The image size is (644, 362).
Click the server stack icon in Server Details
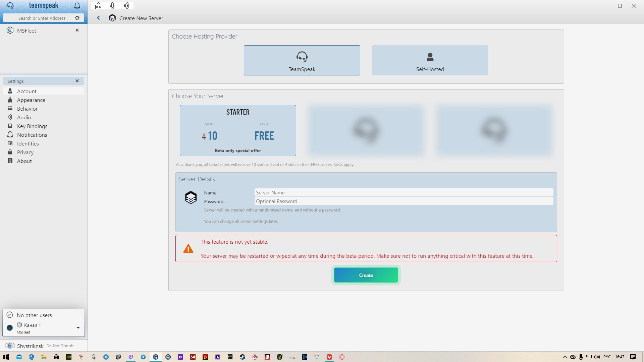[191, 197]
